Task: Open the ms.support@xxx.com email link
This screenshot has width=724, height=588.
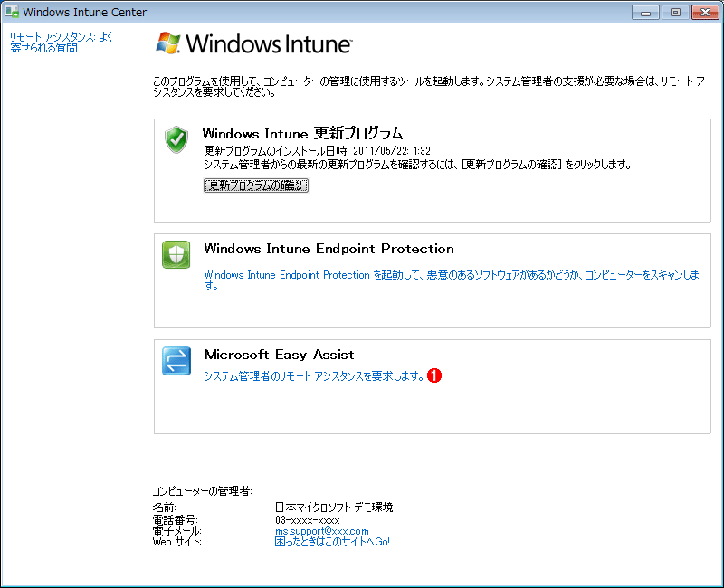Action: 322,531
